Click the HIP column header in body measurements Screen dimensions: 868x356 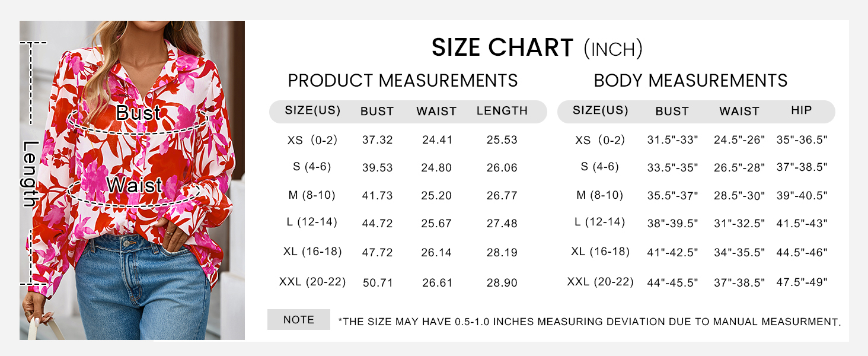[x=802, y=110]
